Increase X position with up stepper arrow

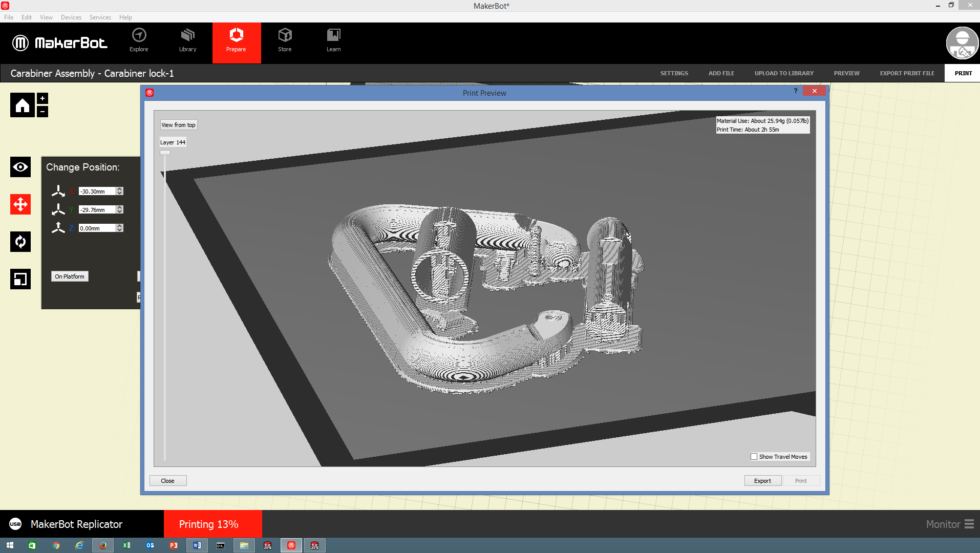click(x=120, y=189)
